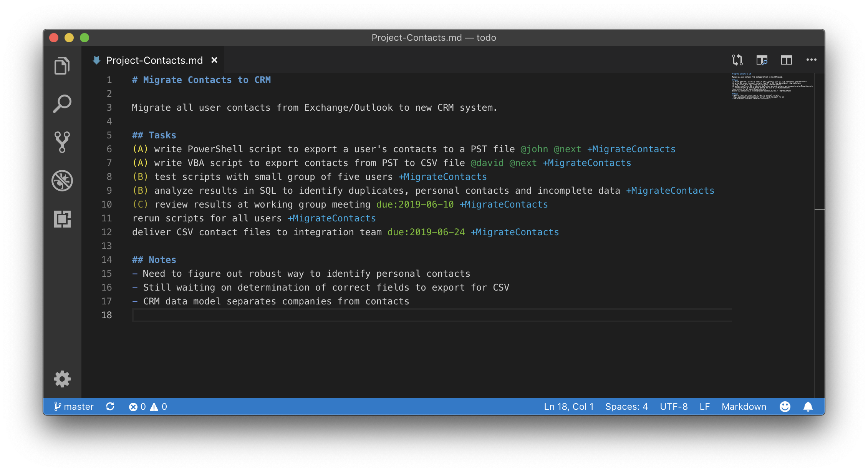Open the Explorer view in activity bar
This screenshot has height=472, width=868.
coord(62,66)
